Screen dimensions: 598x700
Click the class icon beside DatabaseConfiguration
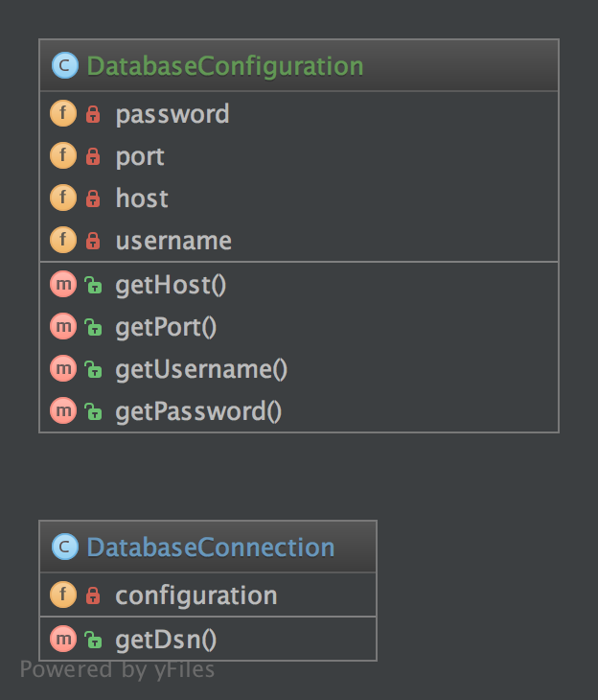tap(64, 66)
